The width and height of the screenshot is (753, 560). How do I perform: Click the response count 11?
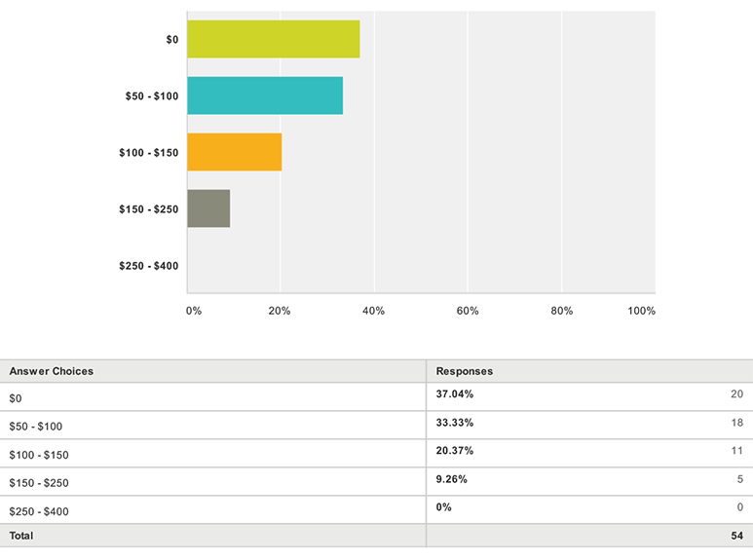click(737, 451)
